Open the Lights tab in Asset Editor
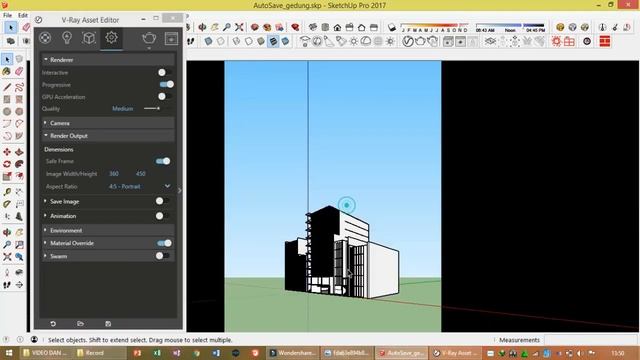Image resolution: width=640 pixels, height=360 pixels. coord(67,38)
